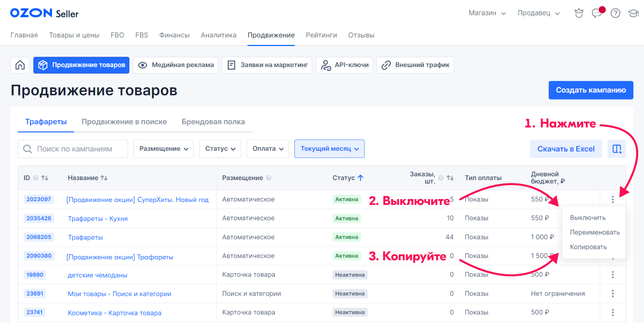644x323 pixels.
Task: Open the Финансы section
Action: [174, 35]
